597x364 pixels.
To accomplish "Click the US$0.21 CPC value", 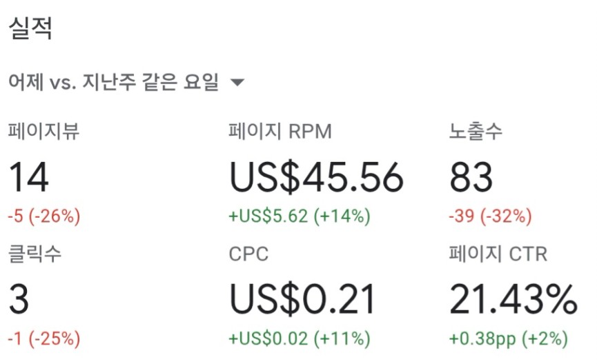I will tap(302, 300).
